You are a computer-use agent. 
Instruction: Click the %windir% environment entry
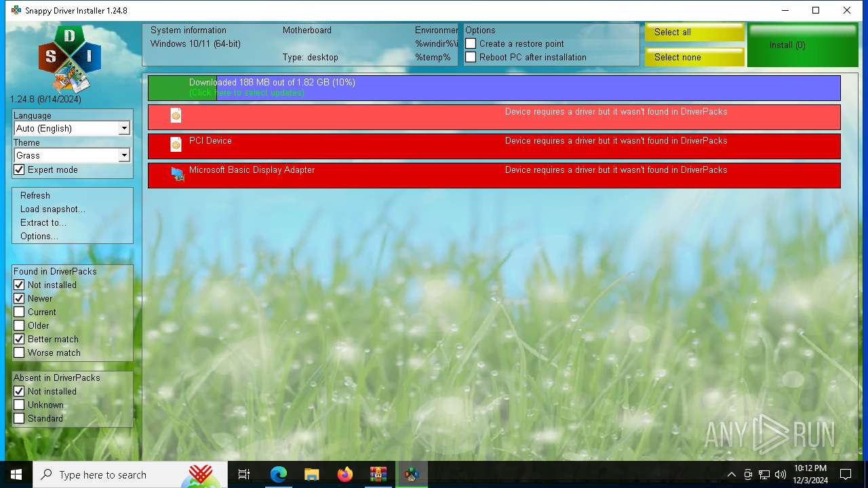tap(437, 43)
